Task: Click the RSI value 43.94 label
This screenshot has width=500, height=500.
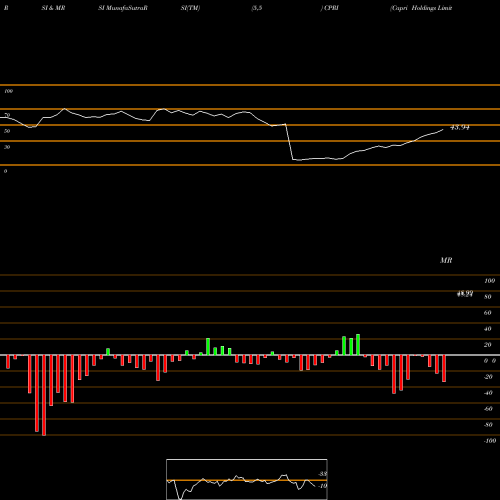Action: [460, 127]
